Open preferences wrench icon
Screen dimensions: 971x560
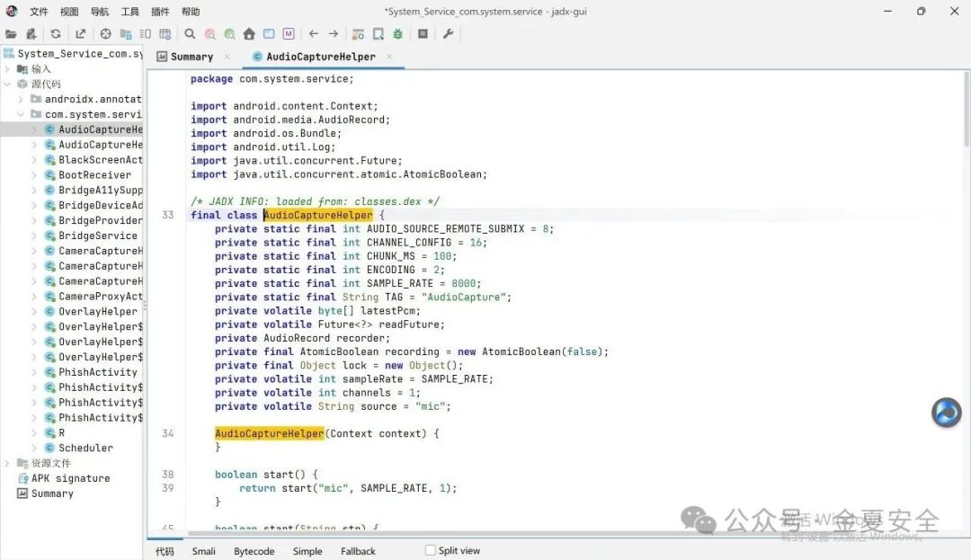coord(449,34)
